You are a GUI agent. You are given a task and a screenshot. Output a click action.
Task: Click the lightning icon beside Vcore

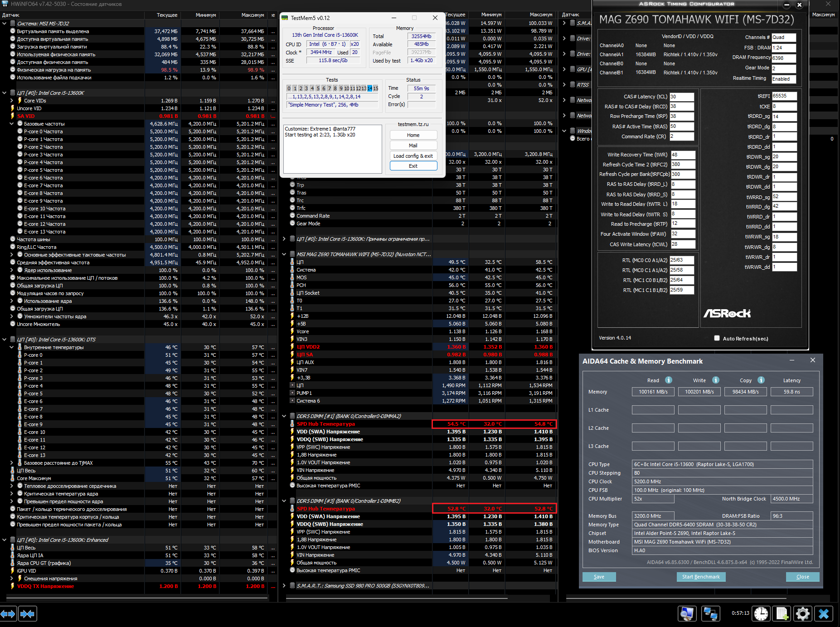[292, 331]
